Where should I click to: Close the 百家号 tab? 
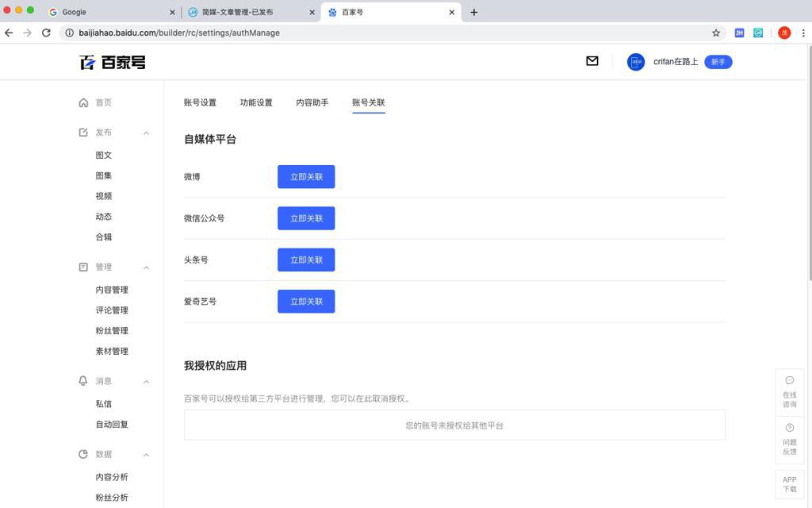tap(451, 12)
